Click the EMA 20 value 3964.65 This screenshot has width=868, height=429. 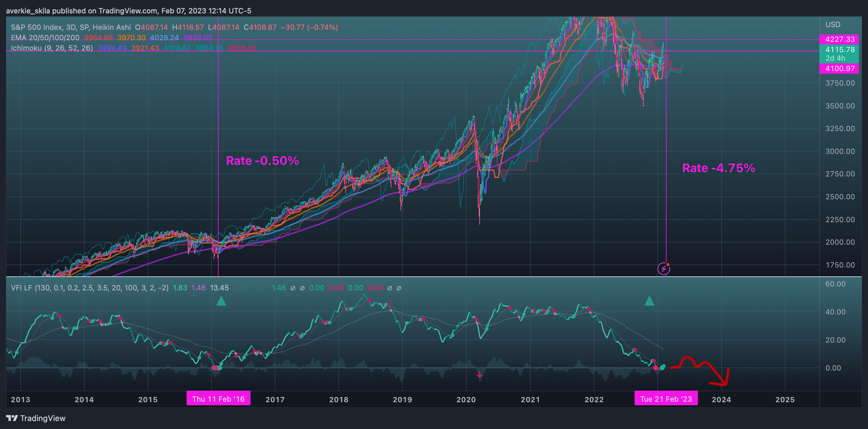click(x=98, y=38)
